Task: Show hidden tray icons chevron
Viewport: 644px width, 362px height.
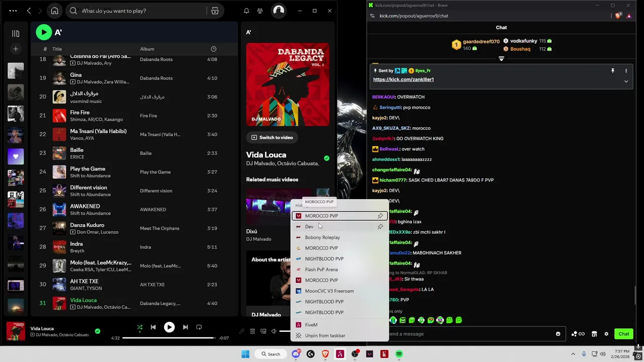Action: pyautogui.click(x=573, y=354)
